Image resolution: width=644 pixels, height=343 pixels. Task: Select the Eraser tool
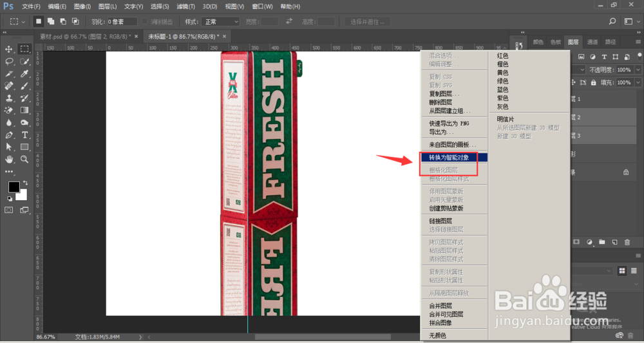8,111
